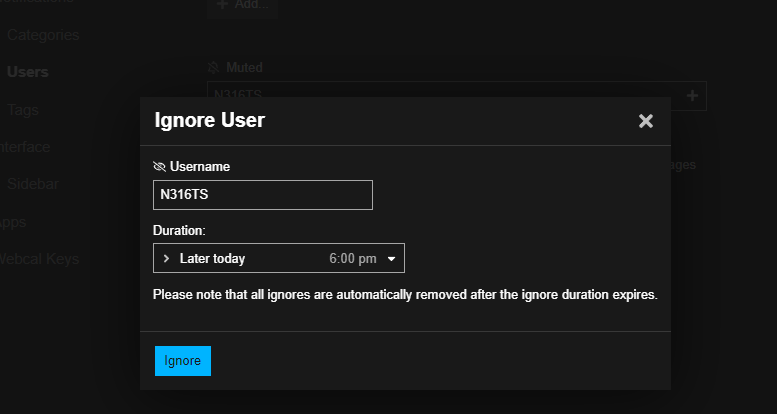Switch to Interface preferences
This screenshot has height=414, width=777.
[x=24, y=147]
